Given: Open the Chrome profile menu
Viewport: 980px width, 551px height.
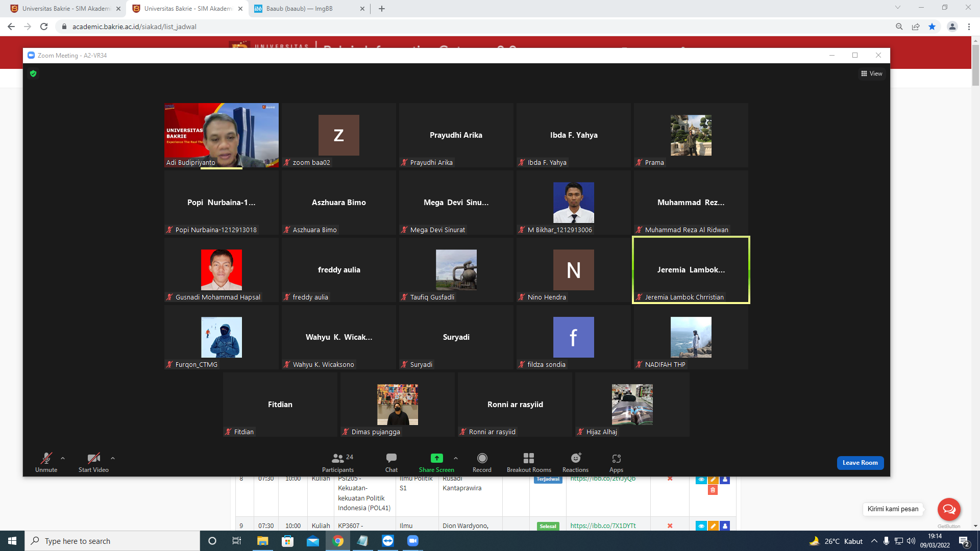Looking at the screenshot, I should tap(952, 27).
